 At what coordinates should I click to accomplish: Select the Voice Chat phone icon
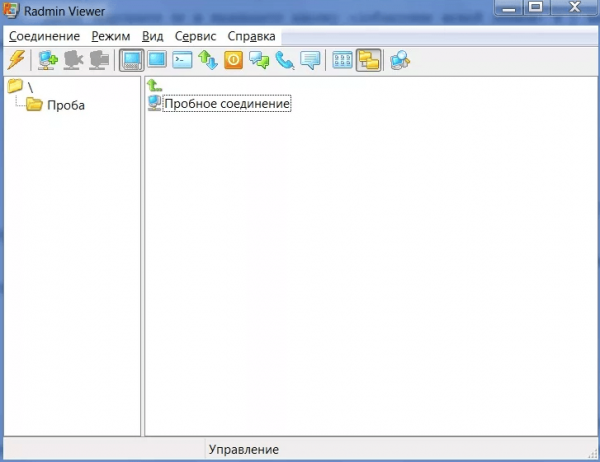coord(285,60)
